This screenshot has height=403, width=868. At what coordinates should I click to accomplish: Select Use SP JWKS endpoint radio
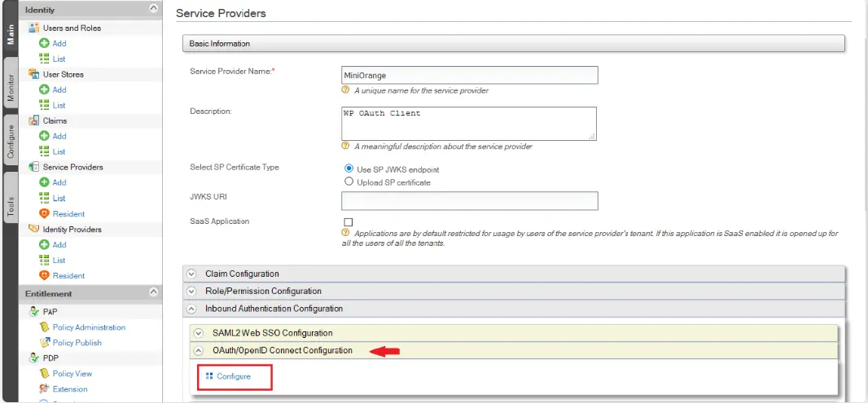349,169
